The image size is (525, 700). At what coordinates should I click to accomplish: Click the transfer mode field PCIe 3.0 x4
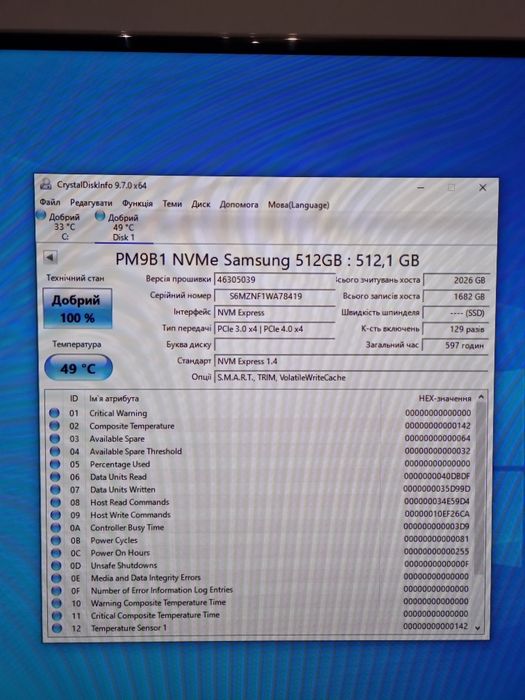click(275, 329)
